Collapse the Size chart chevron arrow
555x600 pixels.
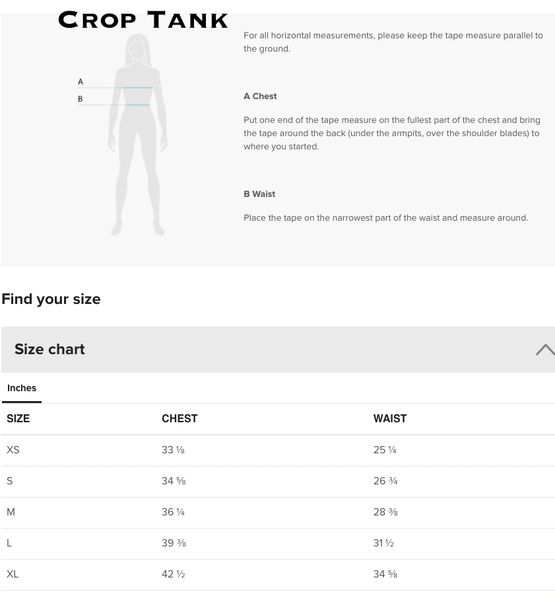coord(545,350)
